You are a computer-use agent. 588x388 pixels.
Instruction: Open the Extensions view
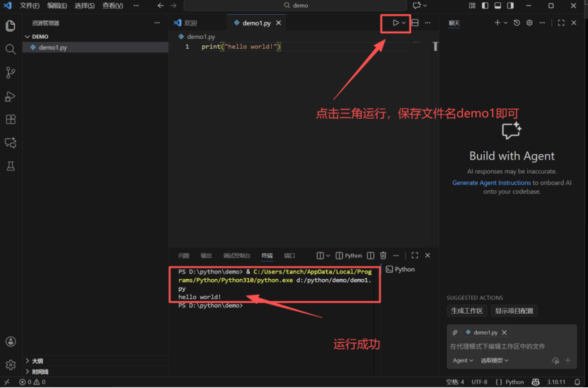pos(11,119)
